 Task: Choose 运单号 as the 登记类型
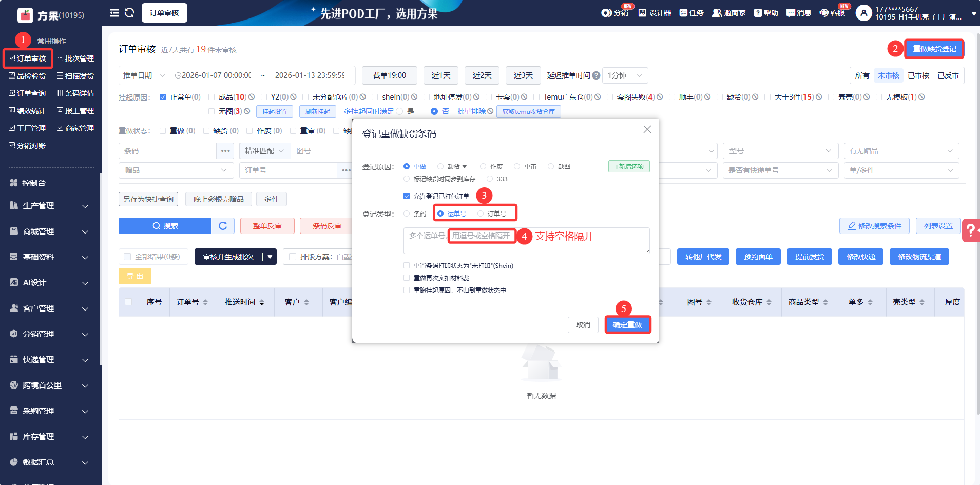point(440,214)
